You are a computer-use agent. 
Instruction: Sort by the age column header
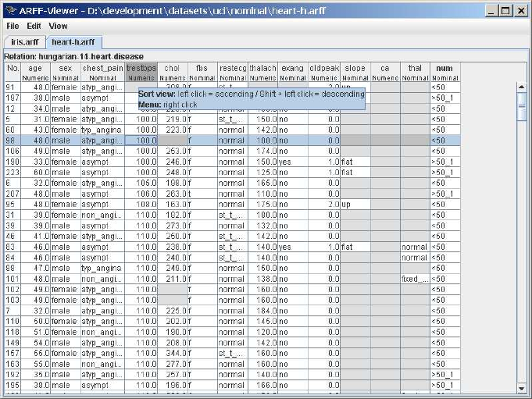click(35, 73)
